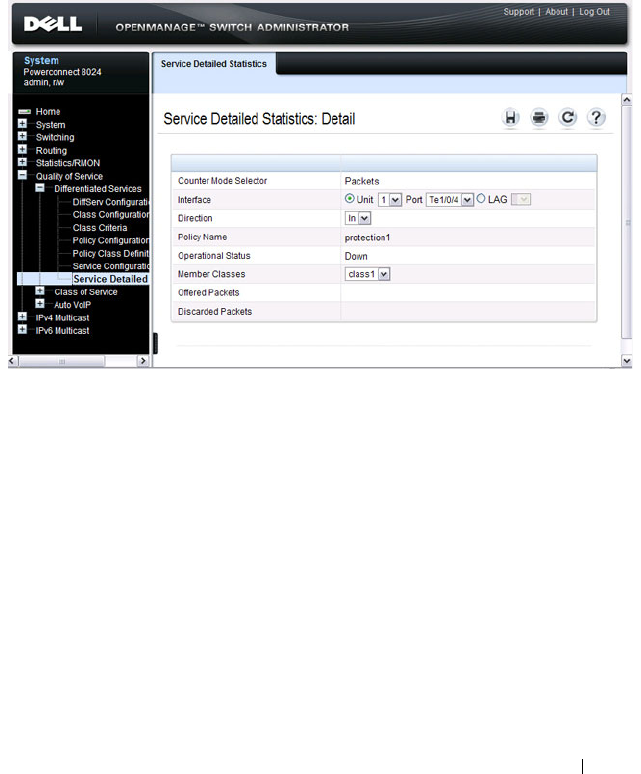The height and width of the screenshot is (774, 641).
Task: Open the Unit number dropdown
Action: point(390,200)
